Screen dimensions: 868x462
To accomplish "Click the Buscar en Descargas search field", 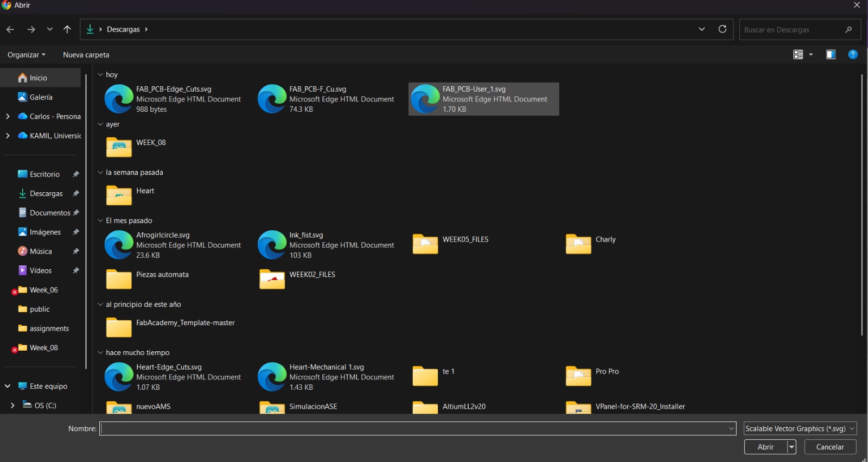I will (800, 29).
